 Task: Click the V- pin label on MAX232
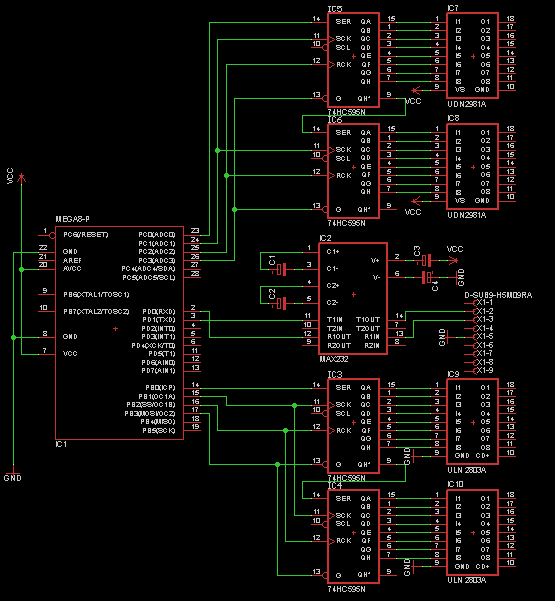point(376,277)
